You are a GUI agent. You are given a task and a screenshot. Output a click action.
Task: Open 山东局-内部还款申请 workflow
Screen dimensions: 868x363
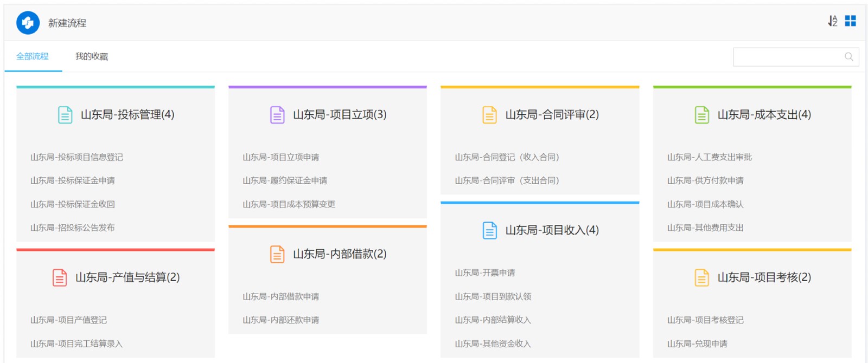click(281, 320)
